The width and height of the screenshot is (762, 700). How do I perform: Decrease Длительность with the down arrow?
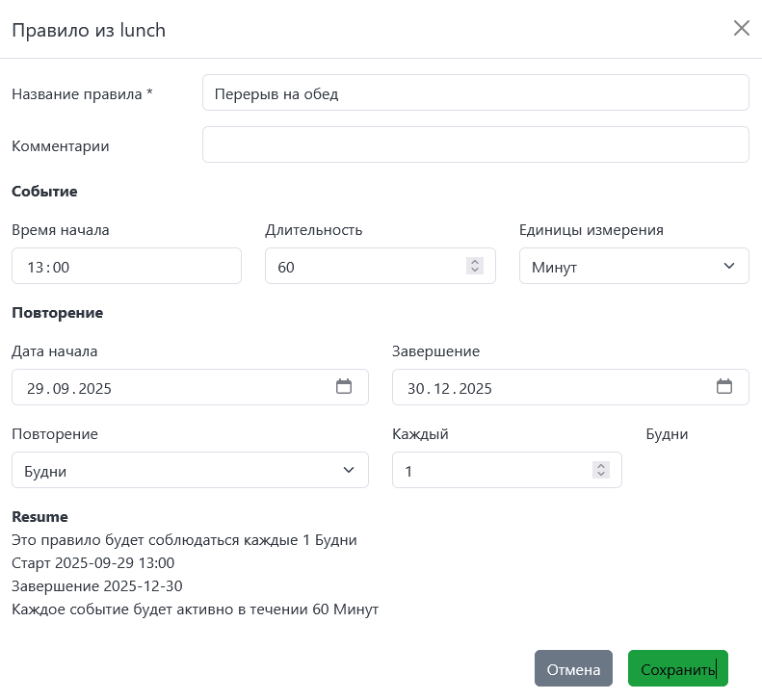(474, 271)
